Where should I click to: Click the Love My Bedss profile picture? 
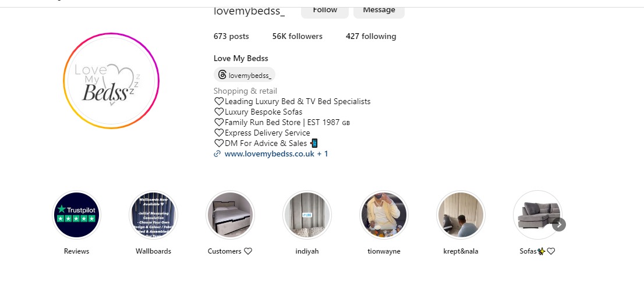tap(111, 81)
